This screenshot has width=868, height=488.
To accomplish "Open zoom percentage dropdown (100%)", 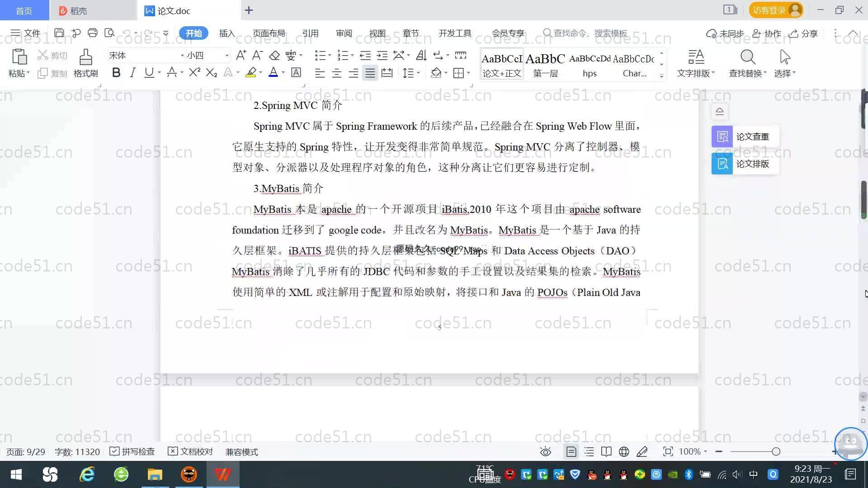I will click(x=693, y=451).
